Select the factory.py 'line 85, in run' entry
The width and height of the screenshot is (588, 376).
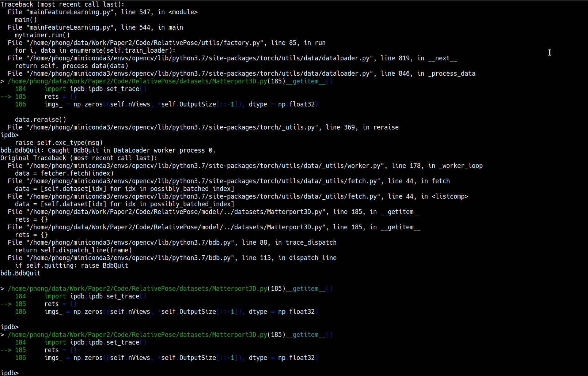coord(167,43)
